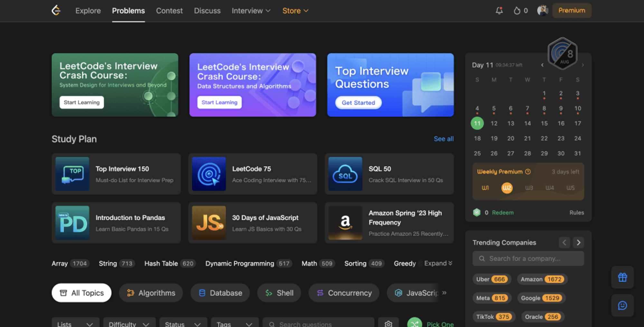Click the streak flame icon
The height and width of the screenshot is (327, 644).
[517, 11]
